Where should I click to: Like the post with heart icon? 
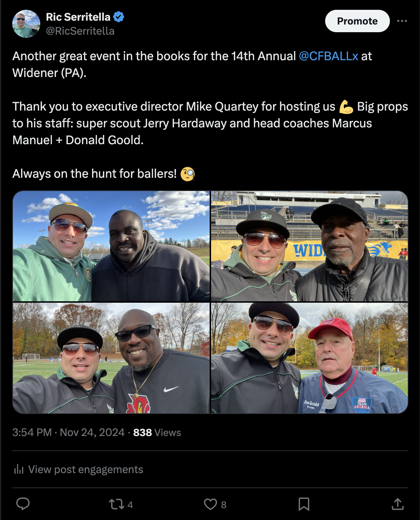point(210,504)
